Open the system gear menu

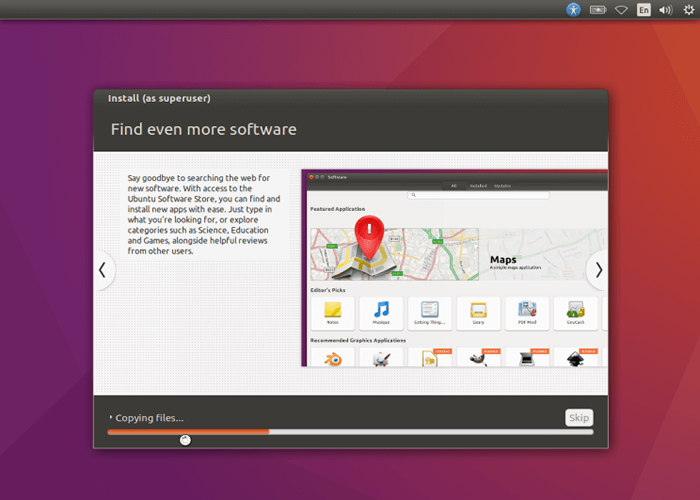(x=689, y=9)
